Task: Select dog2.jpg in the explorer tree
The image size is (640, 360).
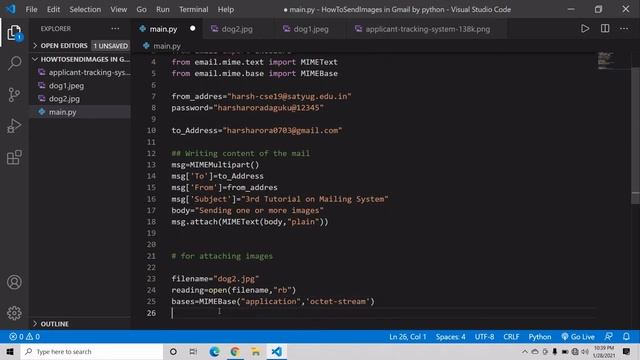Action: click(x=80, y=99)
